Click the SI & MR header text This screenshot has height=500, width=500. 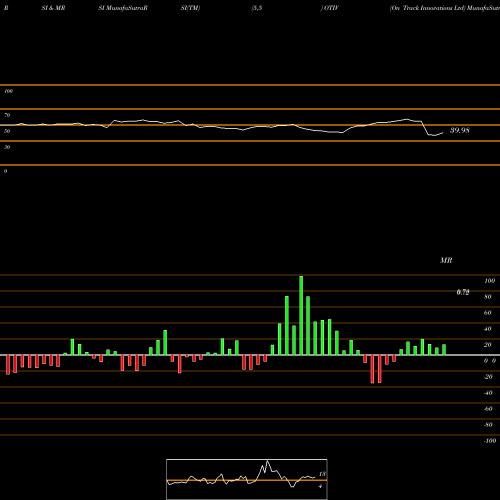click(53, 8)
